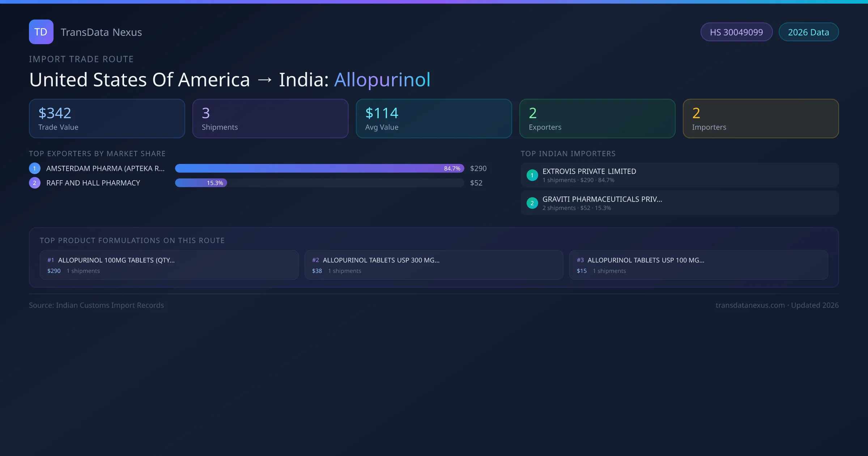Expand GRAVITI PHARMACEUTICALS truncated name

[x=602, y=199]
